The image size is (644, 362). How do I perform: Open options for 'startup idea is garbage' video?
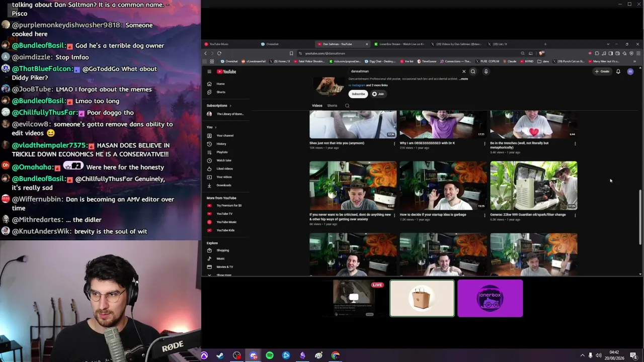(x=485, y=215)
